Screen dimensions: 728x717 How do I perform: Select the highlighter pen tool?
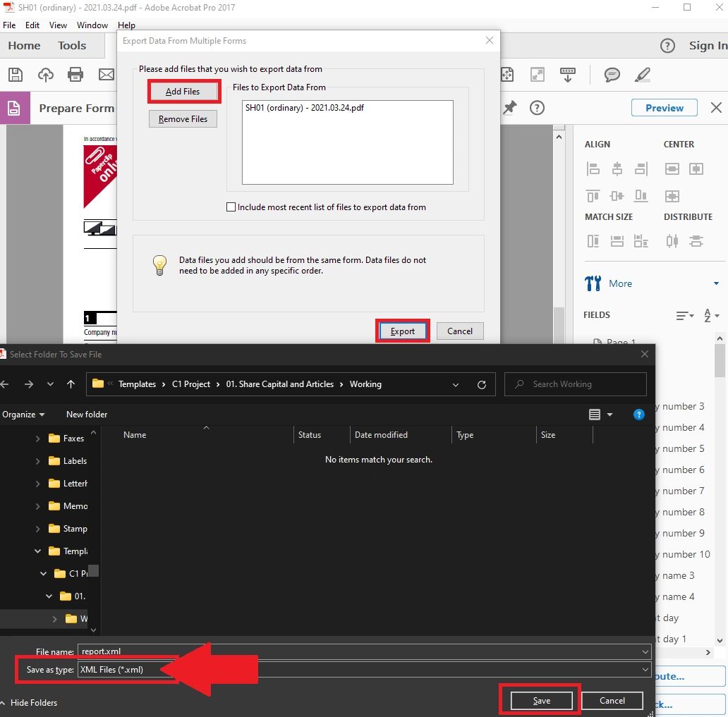(643, 75)
